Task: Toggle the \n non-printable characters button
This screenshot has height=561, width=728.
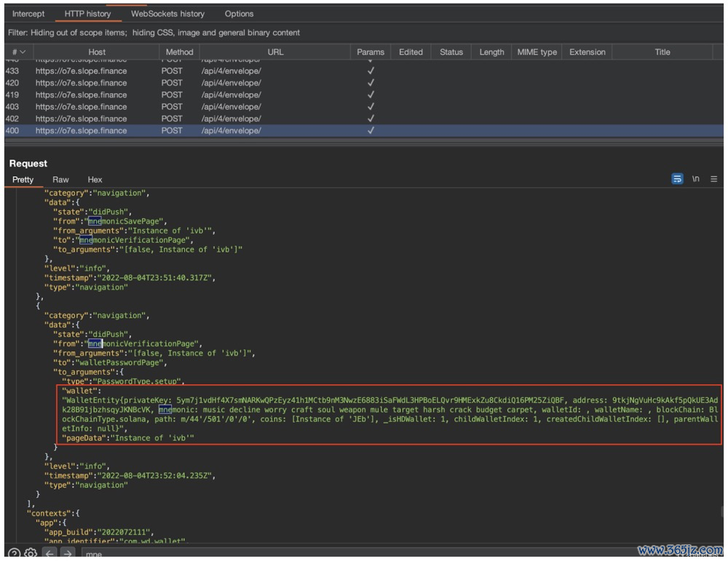Action: pyautogui.click(x=695, y=179)
